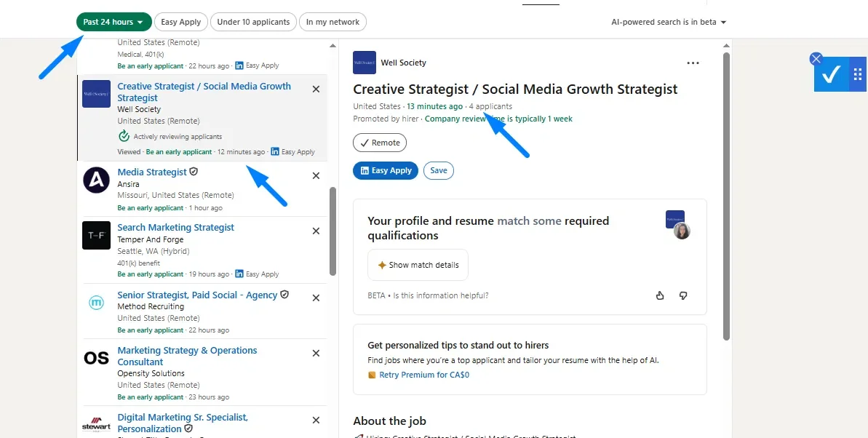Save the Creative Strategist job

[x=439, y=170]
